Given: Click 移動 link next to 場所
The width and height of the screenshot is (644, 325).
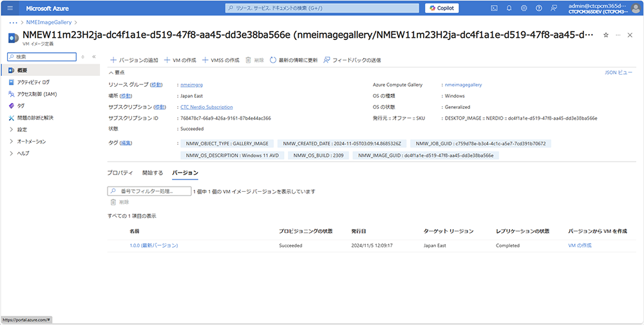Looking at the screenshot, I should point(126,96).
